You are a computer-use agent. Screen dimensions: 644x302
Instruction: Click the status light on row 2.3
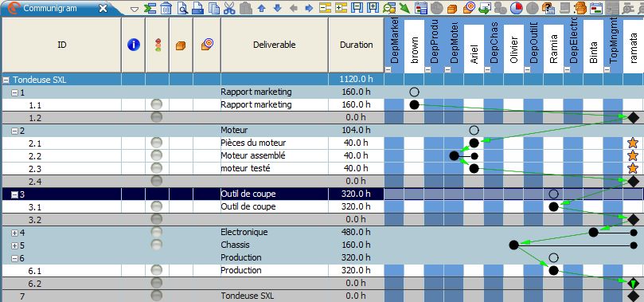157,168
